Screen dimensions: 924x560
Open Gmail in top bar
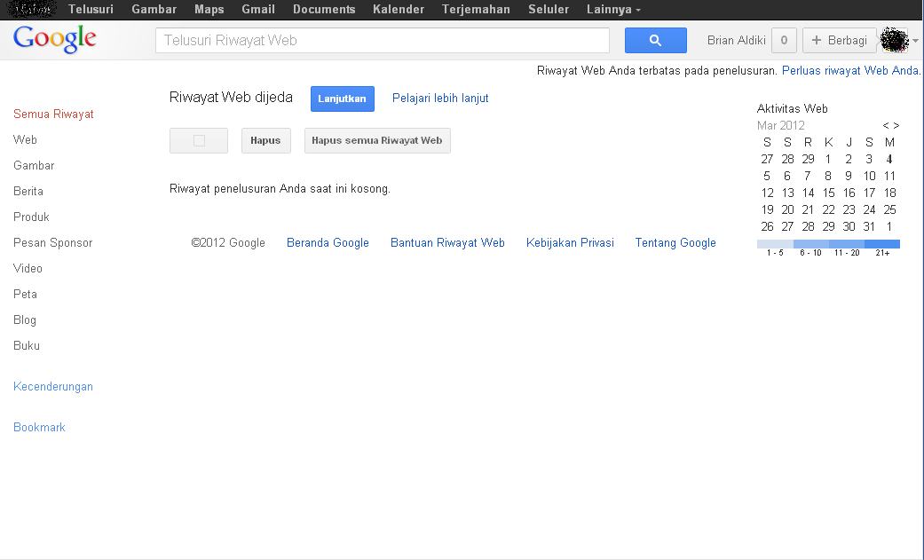(x=258, y=10)
